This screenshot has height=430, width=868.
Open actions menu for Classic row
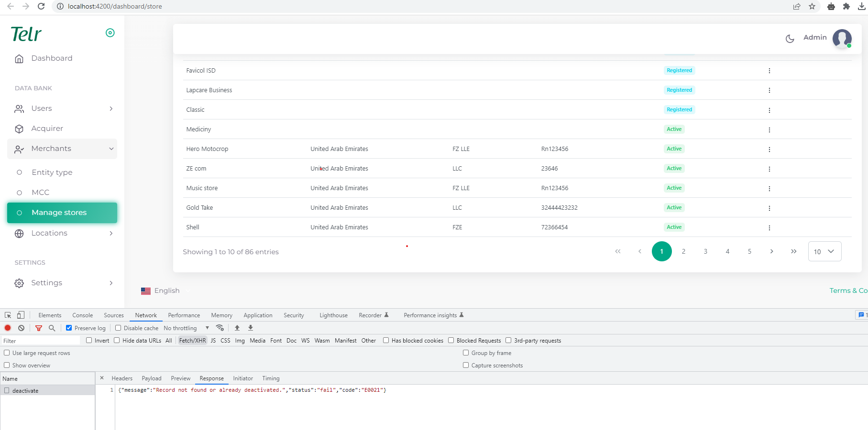(x=769, y=110)
